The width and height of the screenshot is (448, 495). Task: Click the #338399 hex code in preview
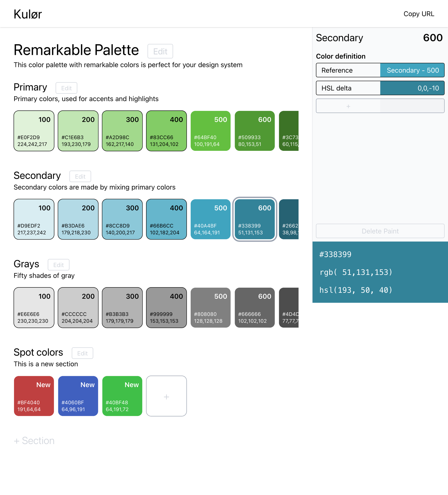[335, 254]
